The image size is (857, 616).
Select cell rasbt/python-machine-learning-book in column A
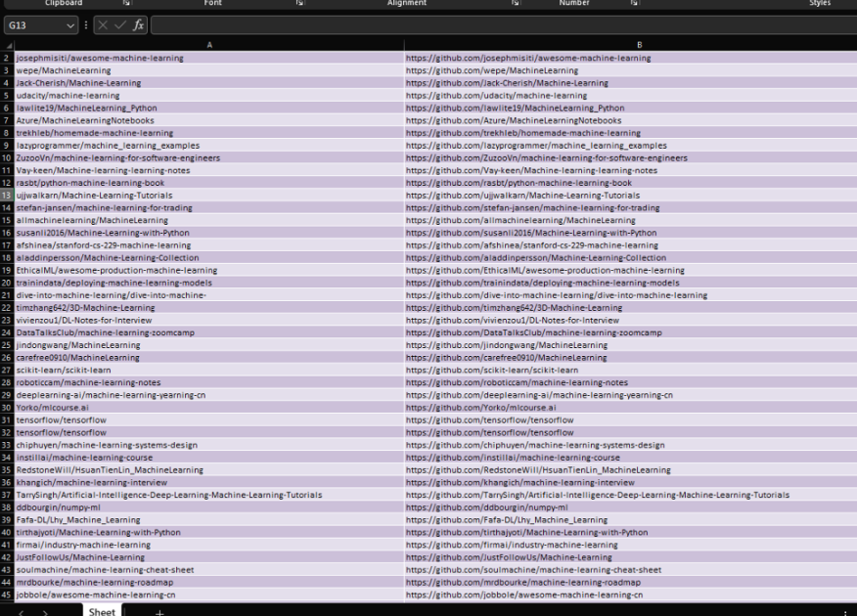[x=209, y=183]
